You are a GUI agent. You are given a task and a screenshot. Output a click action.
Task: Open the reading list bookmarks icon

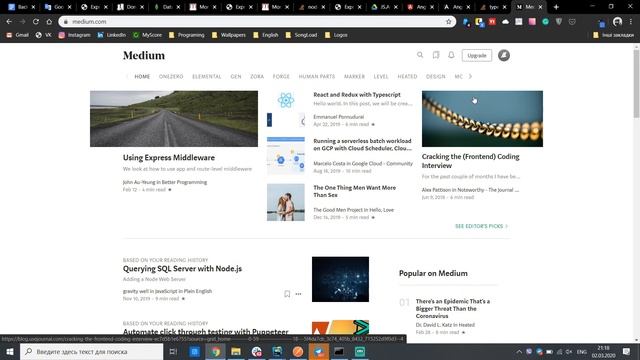436,55
